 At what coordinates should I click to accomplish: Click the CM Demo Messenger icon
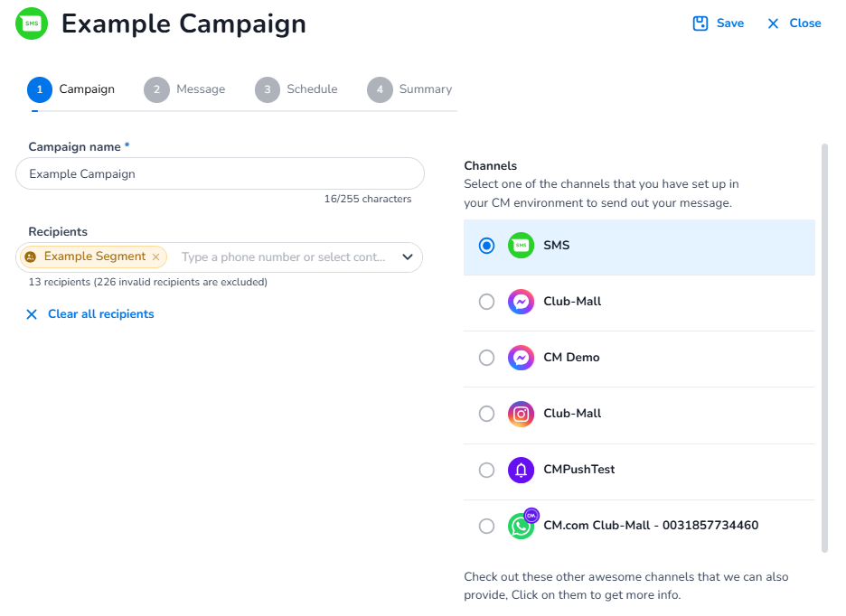click(521, 358)
